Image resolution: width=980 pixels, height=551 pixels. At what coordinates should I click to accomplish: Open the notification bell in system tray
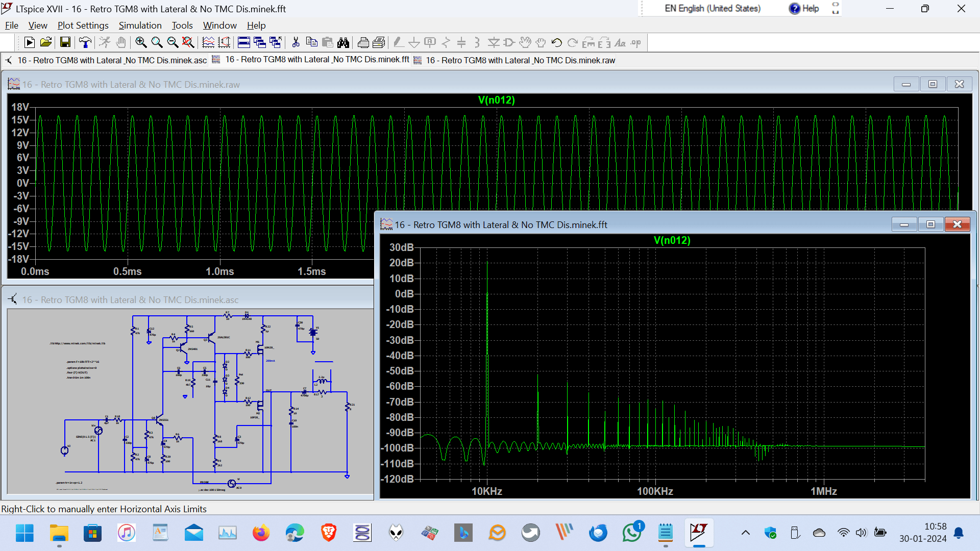(x=959, y=533)
